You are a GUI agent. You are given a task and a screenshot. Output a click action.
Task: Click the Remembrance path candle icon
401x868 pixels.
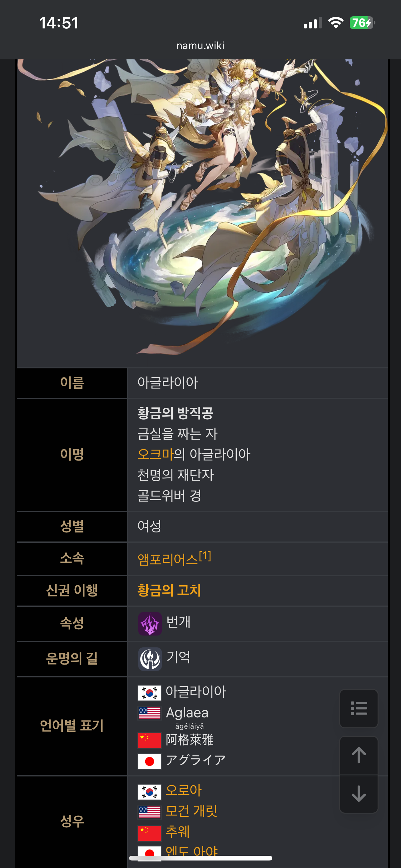coord(150,659)
